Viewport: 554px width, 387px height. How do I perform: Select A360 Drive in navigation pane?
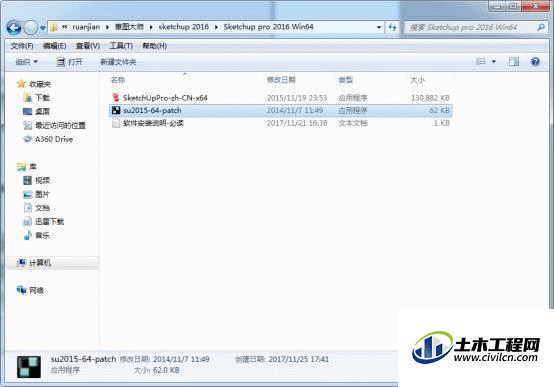[54, 139]
